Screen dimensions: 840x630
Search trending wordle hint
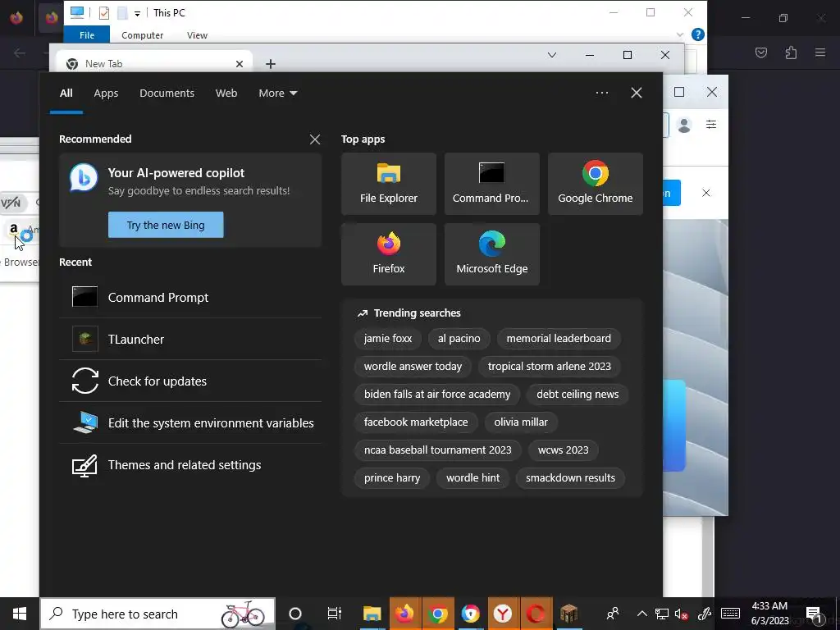coord(473,478)
